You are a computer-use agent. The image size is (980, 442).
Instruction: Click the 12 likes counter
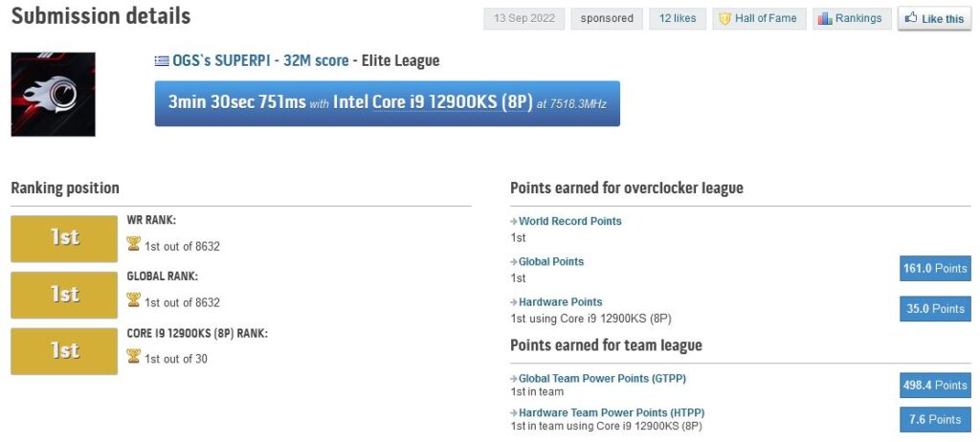[x=678, y=19]
